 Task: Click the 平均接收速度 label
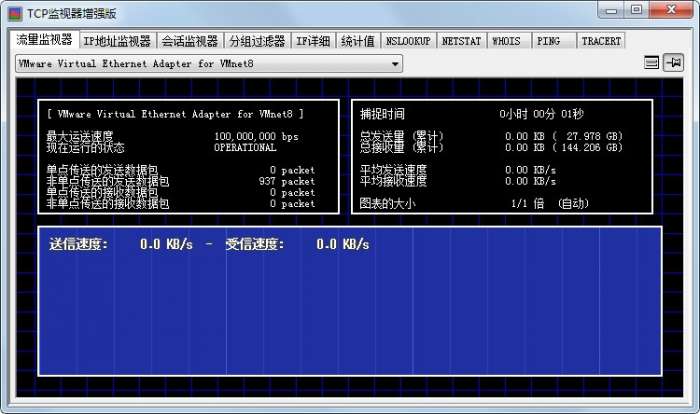click(393, 181)
